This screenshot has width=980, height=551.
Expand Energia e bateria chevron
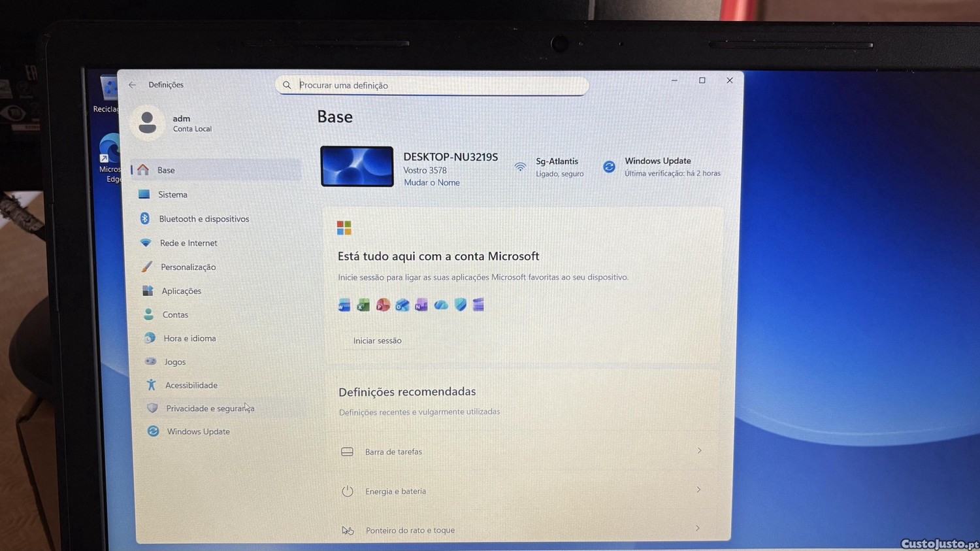[698, 490]
